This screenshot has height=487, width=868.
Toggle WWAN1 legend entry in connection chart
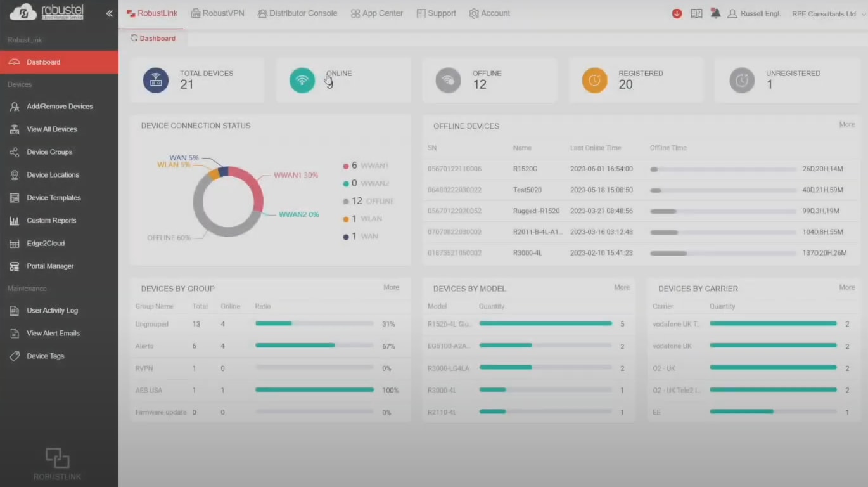click(x=366, y=166)
